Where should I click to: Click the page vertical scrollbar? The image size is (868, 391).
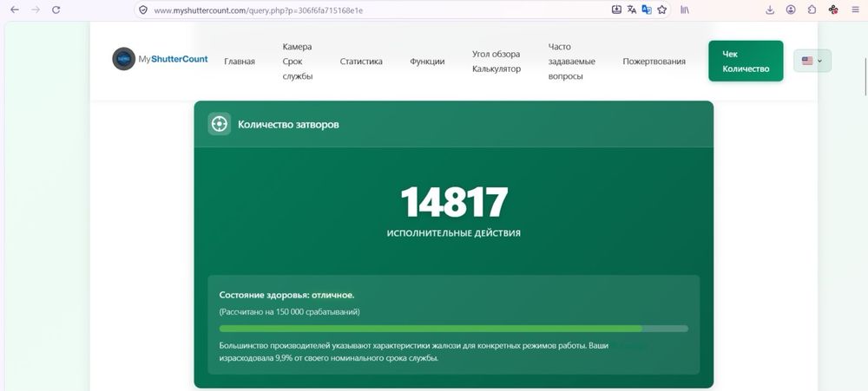tap(865, 76)
